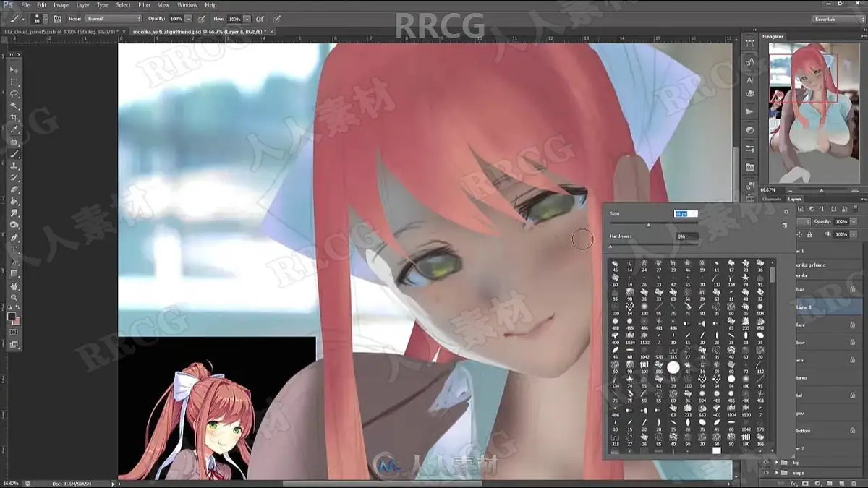Click the brush Size input field
This screenshot has height=488, width=868.
pyautogui.click(x=686, y=213)
